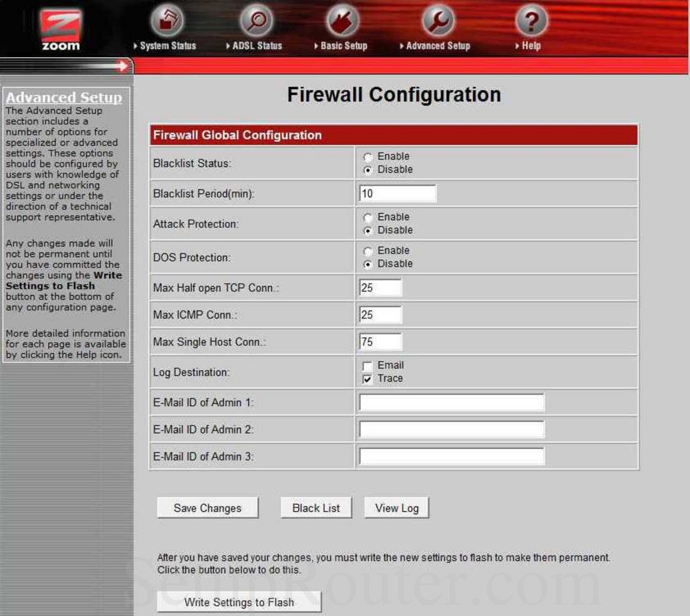Click the Save Changes button
Image resolution: width=690 pixels, height=616 pixels.
pos(207,508)
